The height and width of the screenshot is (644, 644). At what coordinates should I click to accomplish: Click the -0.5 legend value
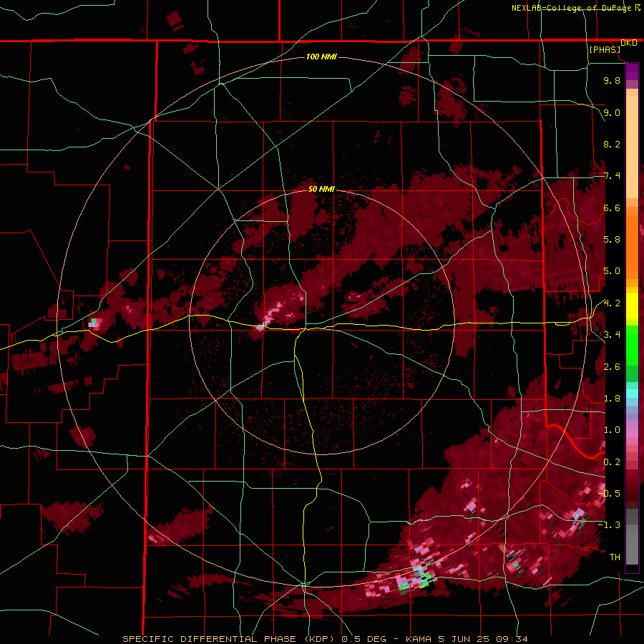pos(609,494)
